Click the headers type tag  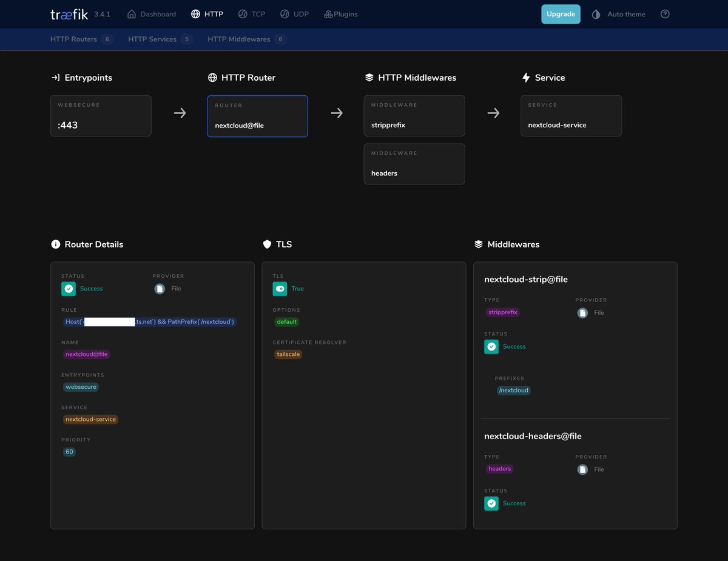click(499, 469)
